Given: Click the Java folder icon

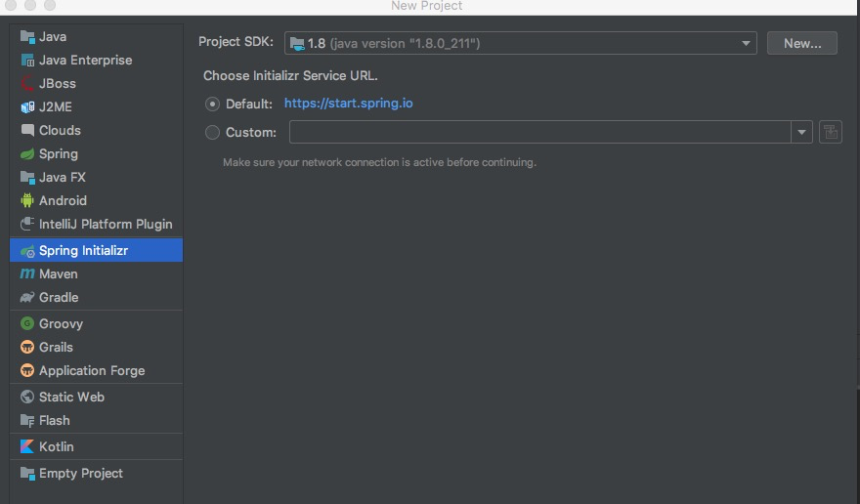Looking at the screenshot, I should [27, 37].
